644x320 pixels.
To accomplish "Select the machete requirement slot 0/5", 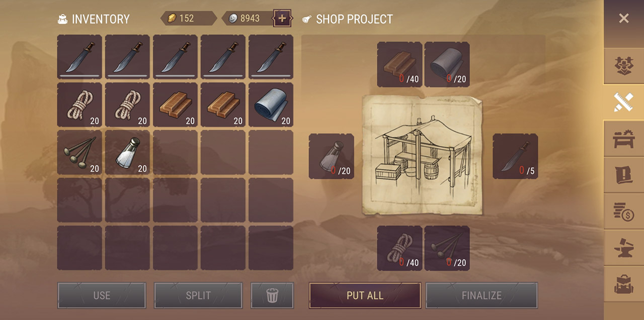I will point(515,156).
